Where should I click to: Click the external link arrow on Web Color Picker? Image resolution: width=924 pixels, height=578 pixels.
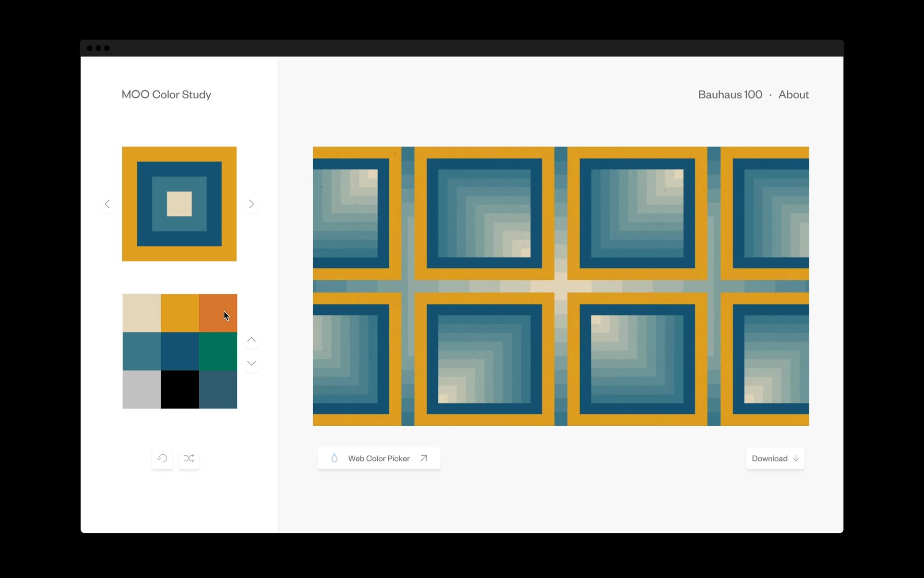tap(423, 458)
